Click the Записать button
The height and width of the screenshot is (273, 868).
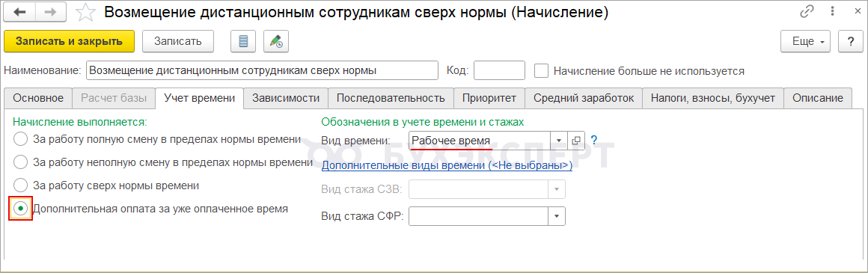click(178, 41)
